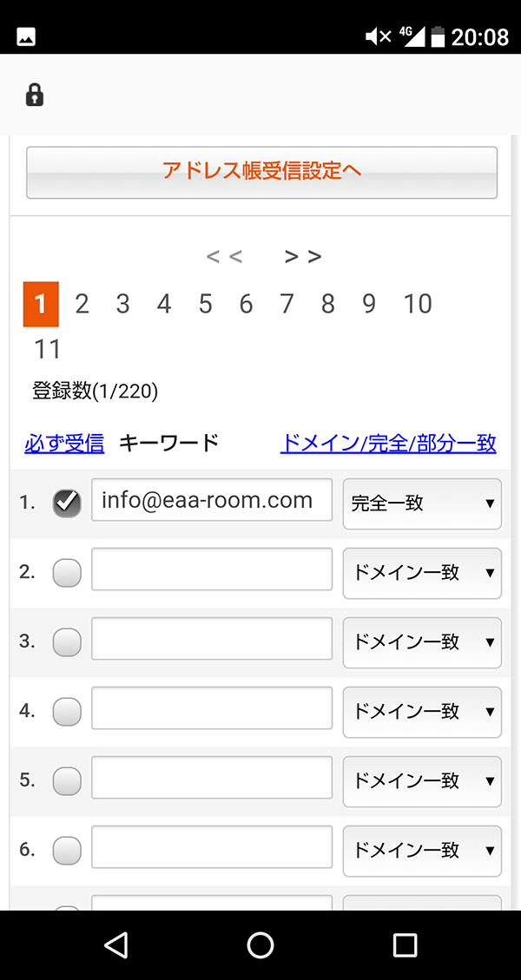Viewport: 521px width, 980px height.
Task: Tap the Android back navigation triangle
Action: pos(117,944)
